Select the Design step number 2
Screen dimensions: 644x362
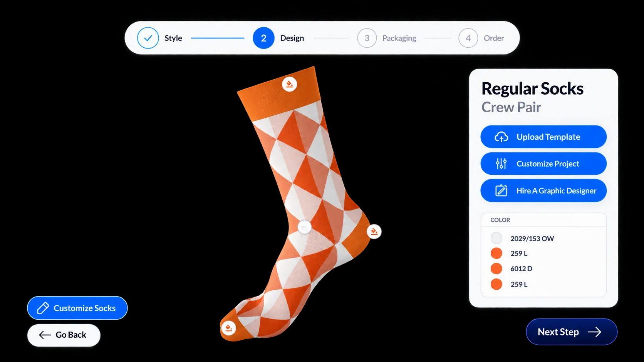(x=263, y=38)
